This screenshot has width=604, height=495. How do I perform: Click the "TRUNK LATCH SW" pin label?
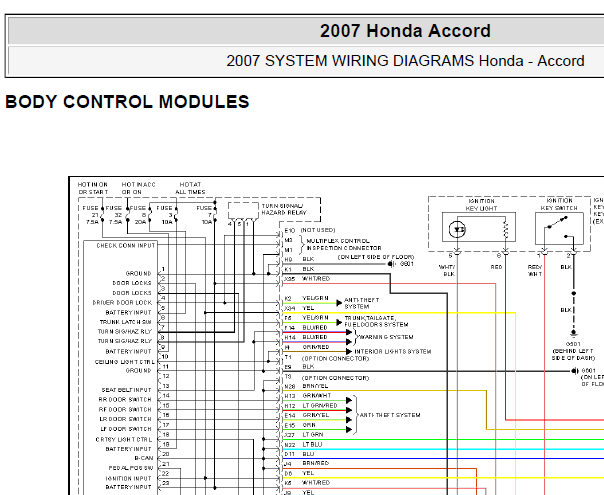pyautogui.click(x=126, y=322)
